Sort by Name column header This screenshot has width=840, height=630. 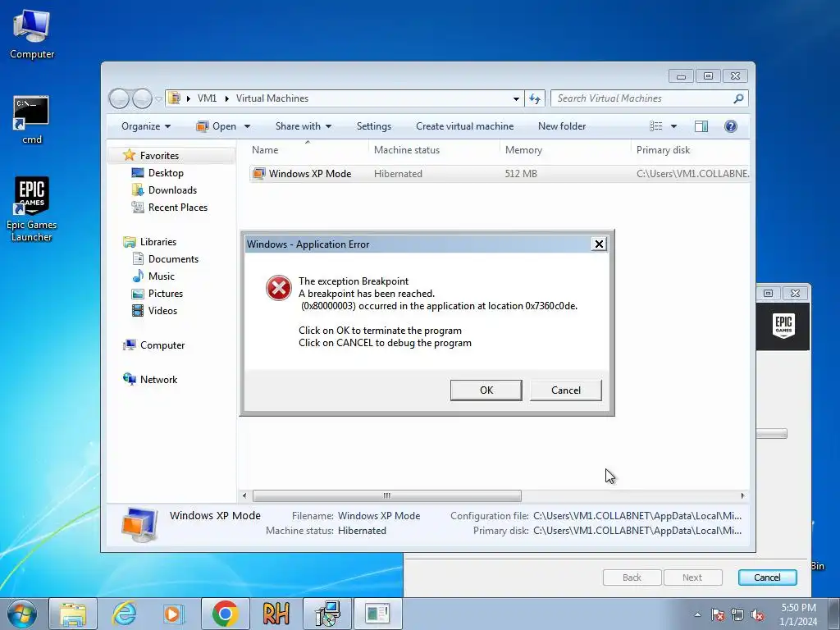point(308,150)
